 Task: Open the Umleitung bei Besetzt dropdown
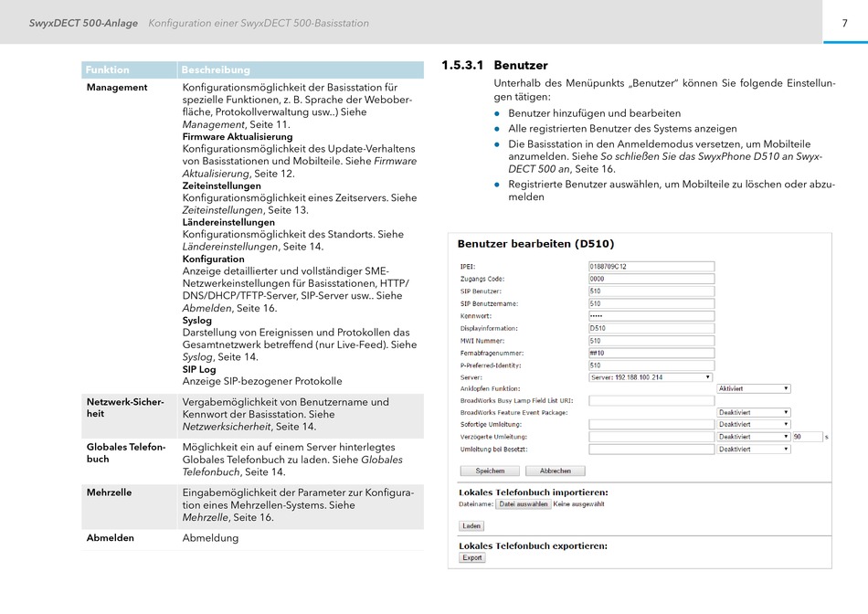754,449
